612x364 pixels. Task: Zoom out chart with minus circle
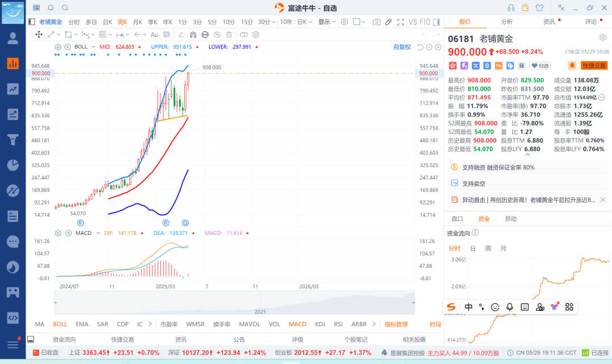(429, 47)
